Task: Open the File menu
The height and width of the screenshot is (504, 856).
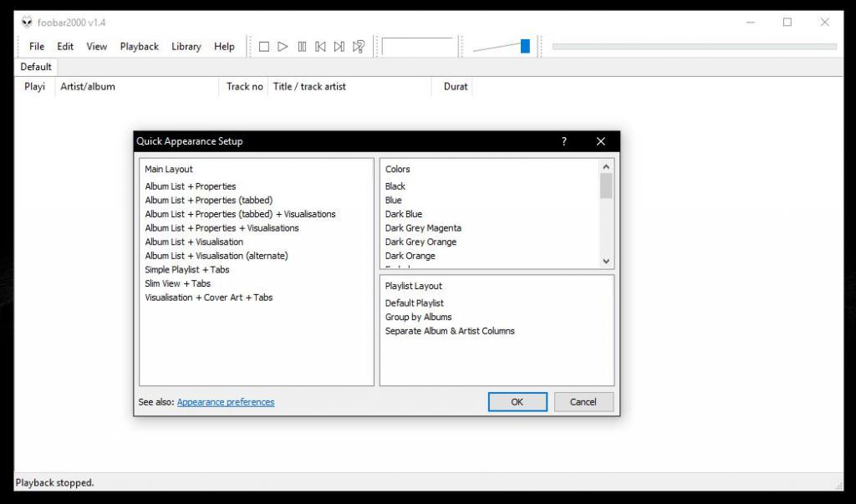Action: (37, 47)
